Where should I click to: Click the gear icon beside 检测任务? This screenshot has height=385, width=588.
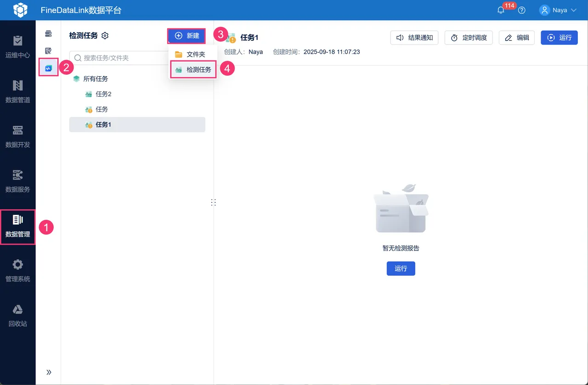pyautogui.click(x=105, y=36)
